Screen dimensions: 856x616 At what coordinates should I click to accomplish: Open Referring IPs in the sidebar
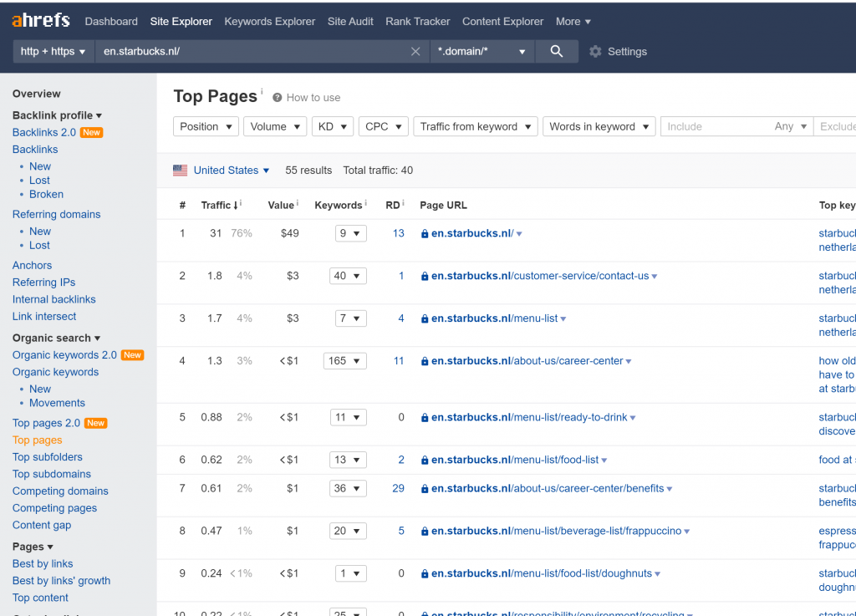(x=44, y=282)
